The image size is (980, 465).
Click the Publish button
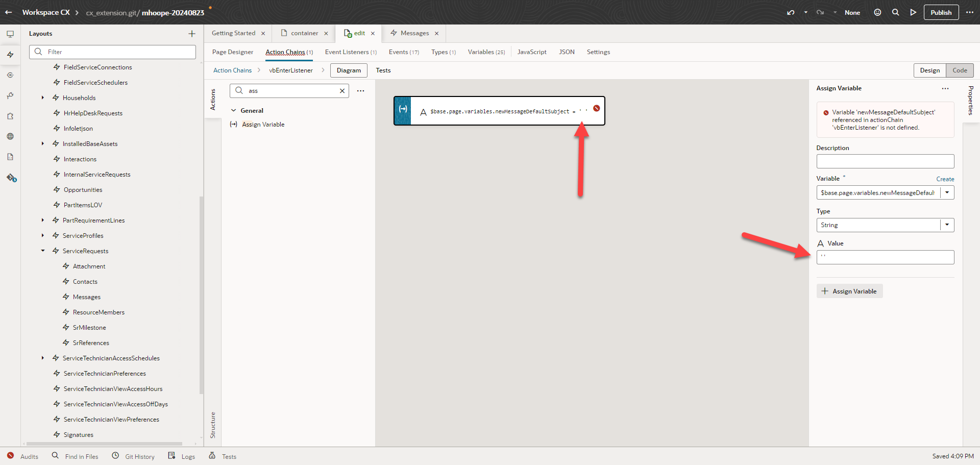[941, 12]
